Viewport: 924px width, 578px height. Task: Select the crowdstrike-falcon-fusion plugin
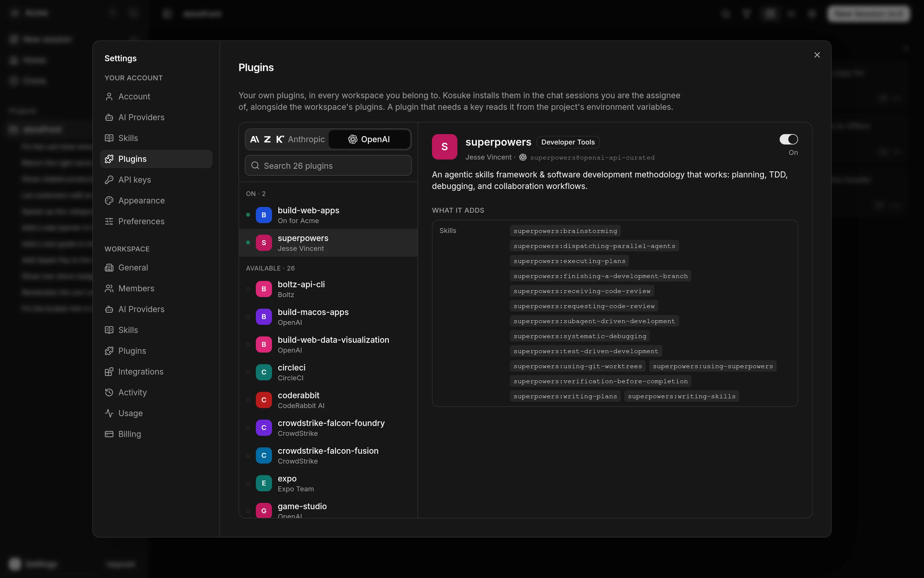pyautogui.click(x=328, y=455)
